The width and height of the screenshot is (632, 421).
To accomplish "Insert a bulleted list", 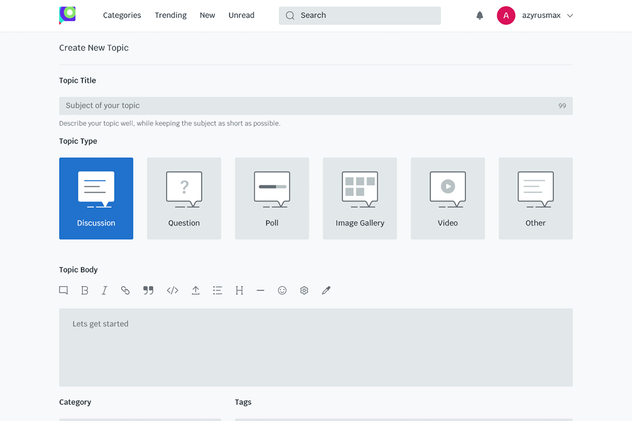I will coord(217,290).
